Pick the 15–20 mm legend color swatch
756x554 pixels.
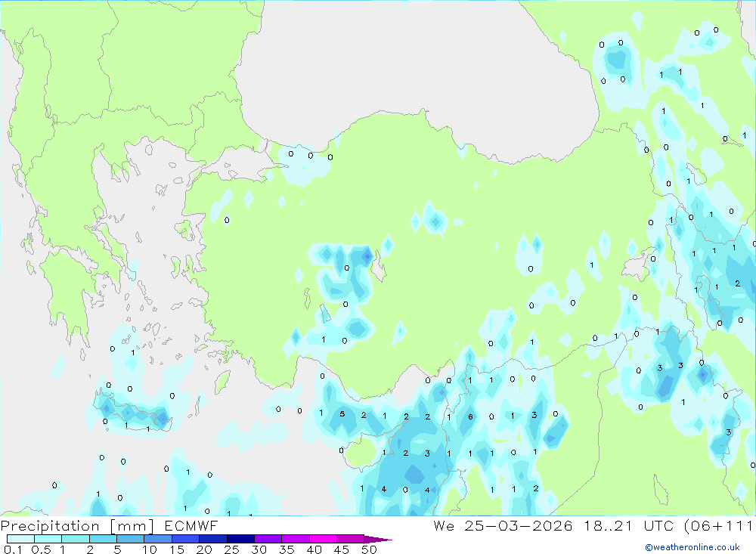tap(186, 539)
